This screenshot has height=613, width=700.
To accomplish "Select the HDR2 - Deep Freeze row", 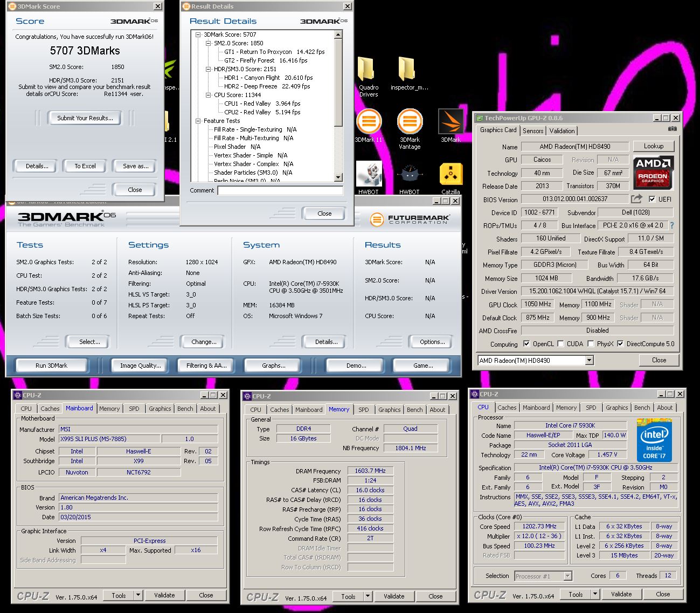I will coord(267,86).
